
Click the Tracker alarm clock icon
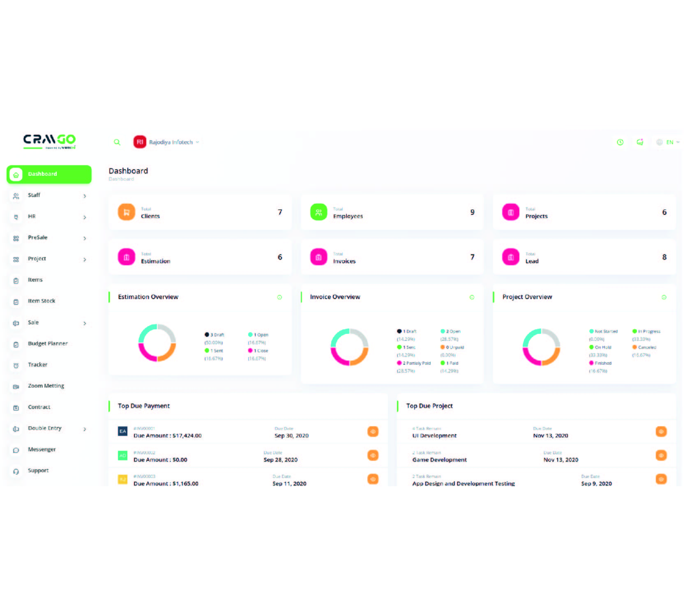click(16, 365)
